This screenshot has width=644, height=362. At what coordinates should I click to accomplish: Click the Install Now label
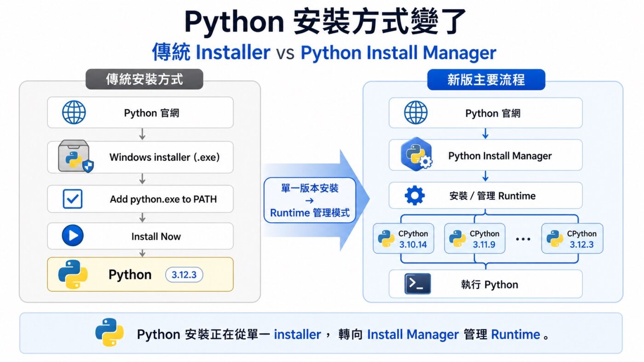[x=156, y=237]
